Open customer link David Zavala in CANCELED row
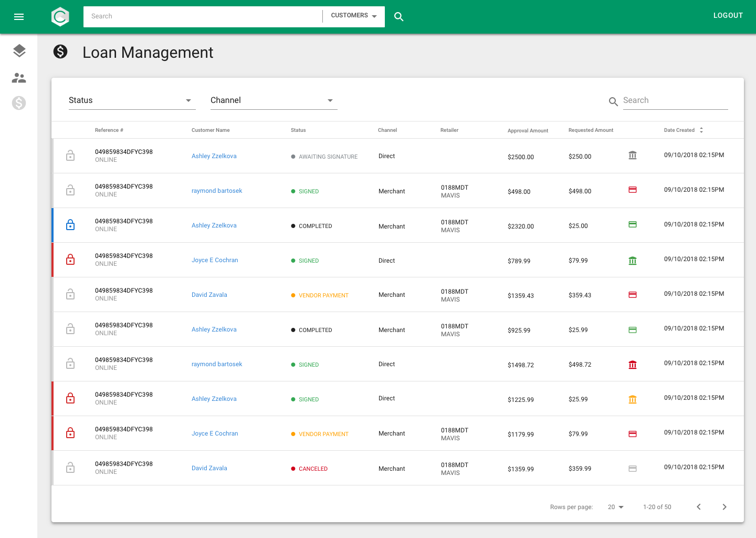Viewport: 756px width, 538px height. (209, 468)
